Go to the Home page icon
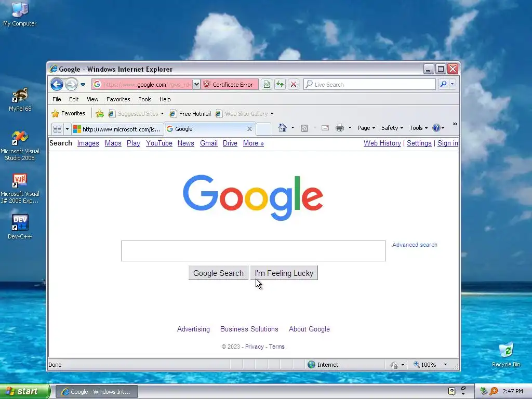The height and width of the screenshot is (399, 532). coord(282,128)
